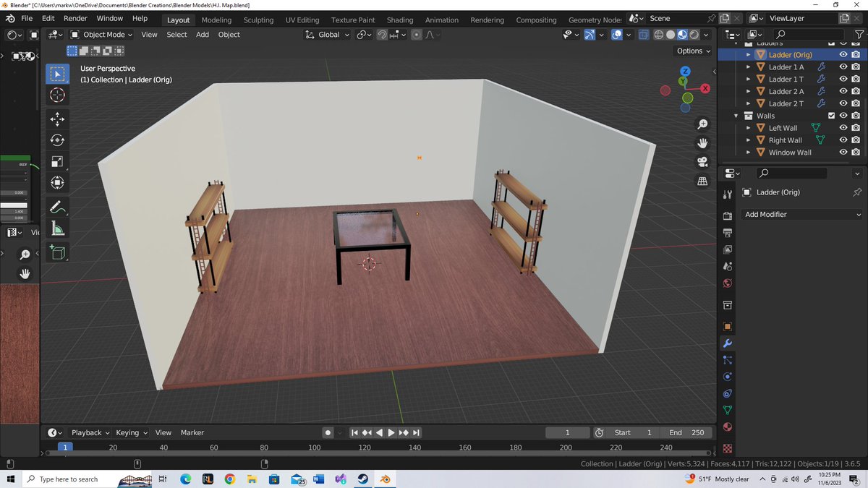868x488 pixels.
Task: Play the animation forward
Action: click(391, 432)
